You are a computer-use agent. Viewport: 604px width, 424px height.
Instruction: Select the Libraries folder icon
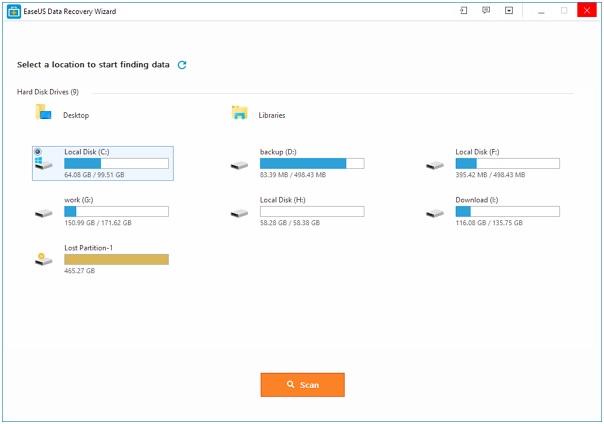click(x=240, y=114)
